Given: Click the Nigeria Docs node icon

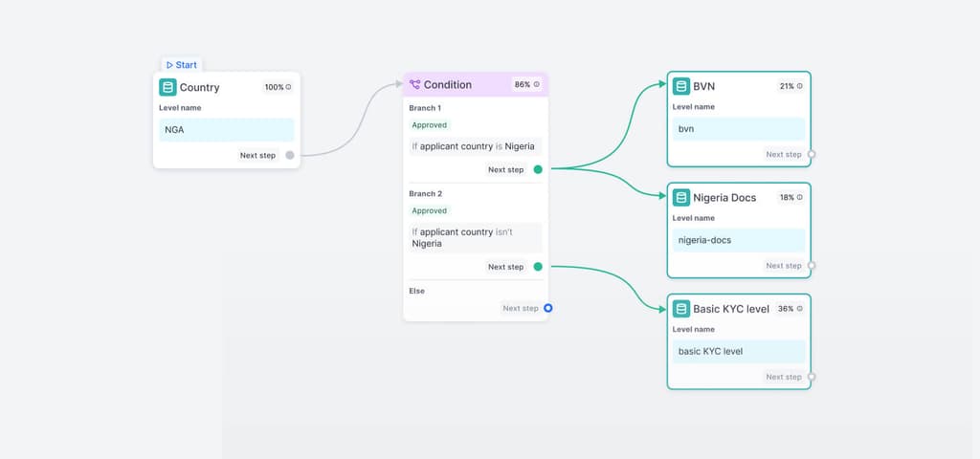Looking at the screenshot, I should [681, 198].
